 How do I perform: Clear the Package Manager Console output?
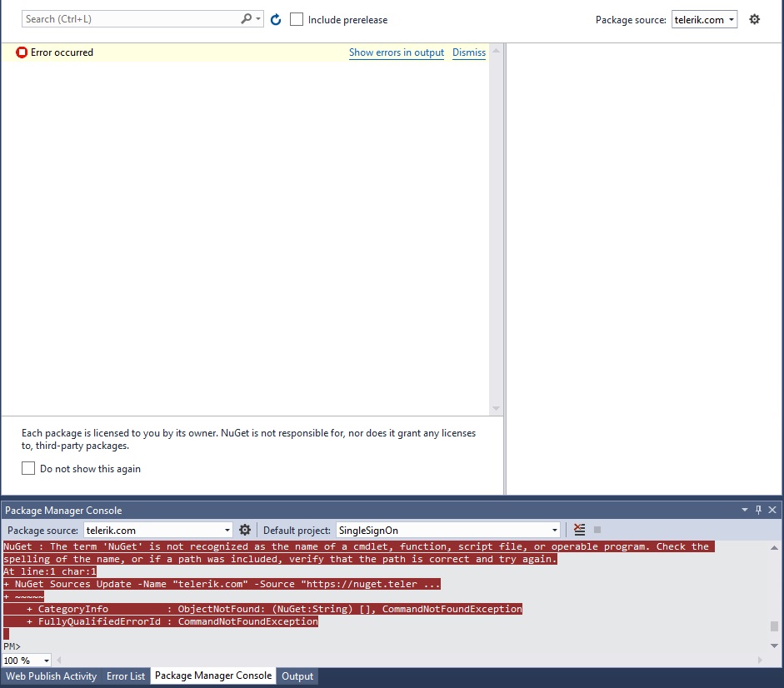coord(580,530)
